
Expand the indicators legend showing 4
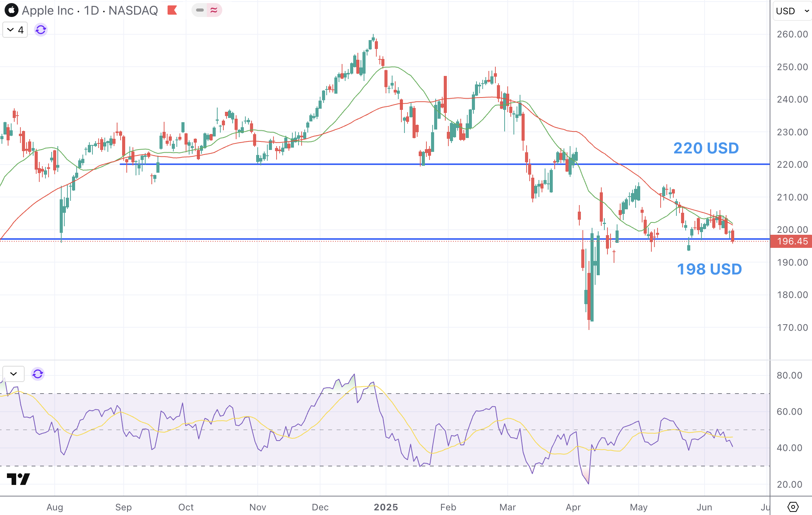click(x=15, y=30)
